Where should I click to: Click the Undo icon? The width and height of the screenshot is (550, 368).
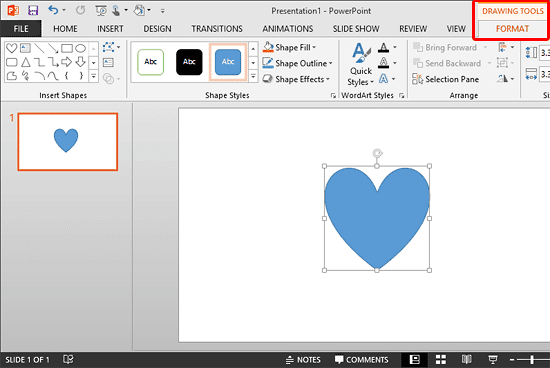coord(53,10)
